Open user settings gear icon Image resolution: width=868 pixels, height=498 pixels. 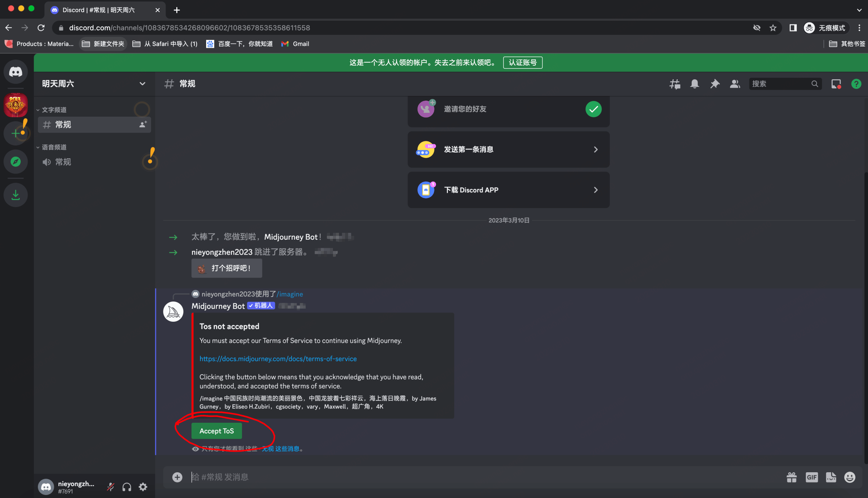point(143,487)
